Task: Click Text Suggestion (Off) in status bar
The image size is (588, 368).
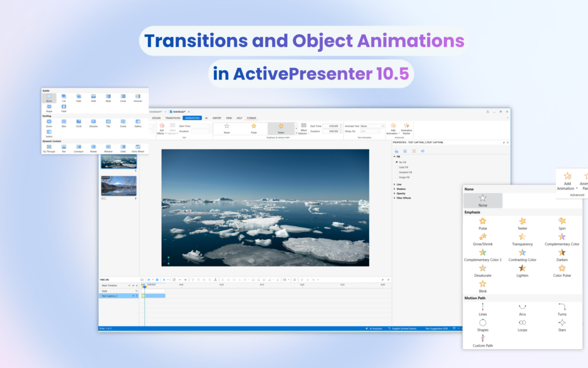Action: (x=437, y=329)
